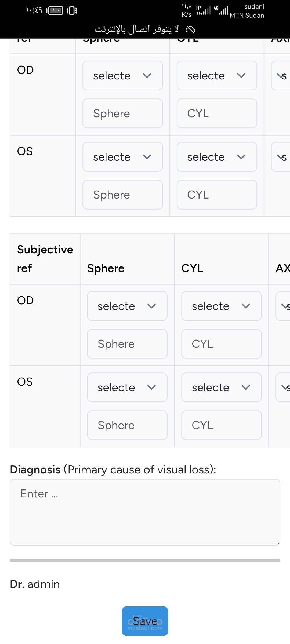Image resolution: width=290 pixels, height=644 pixels.
Task: Expand OS CYL dropdown in the upper table
Action: tap(217, 157)
